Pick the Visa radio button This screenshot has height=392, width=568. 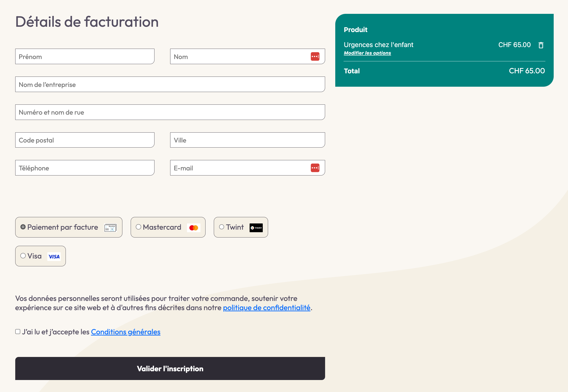[x=23, y=256]
